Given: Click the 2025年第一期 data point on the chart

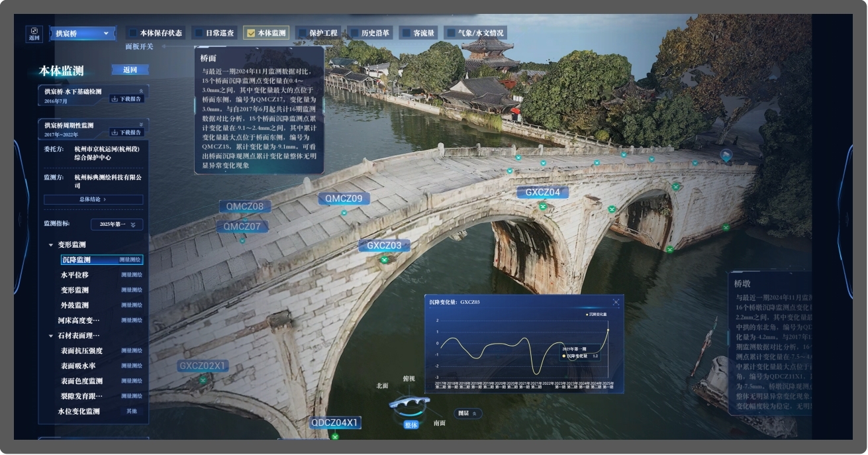Looking at the screenshot, I should coord(608,330).
